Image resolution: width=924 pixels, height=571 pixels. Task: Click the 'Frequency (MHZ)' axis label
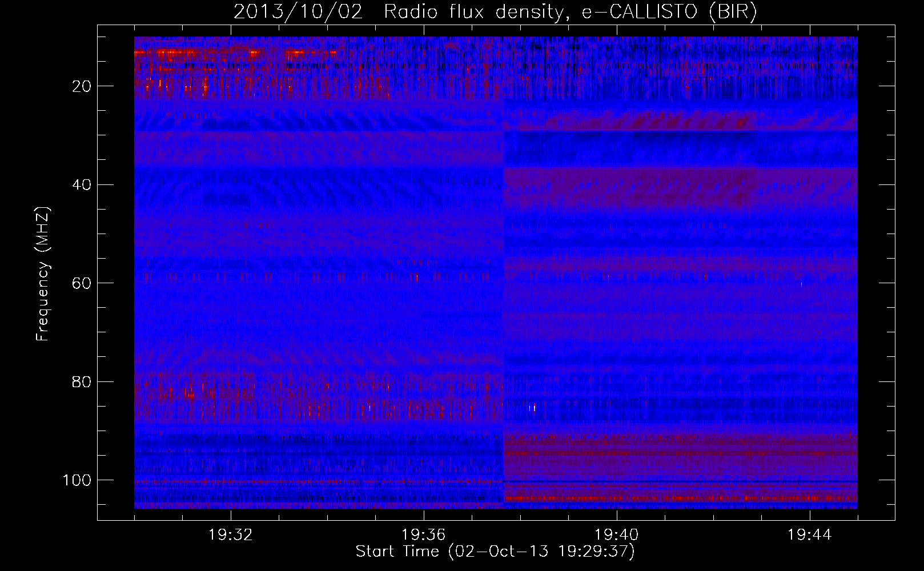pyautogui.click(x=43, y=274)
